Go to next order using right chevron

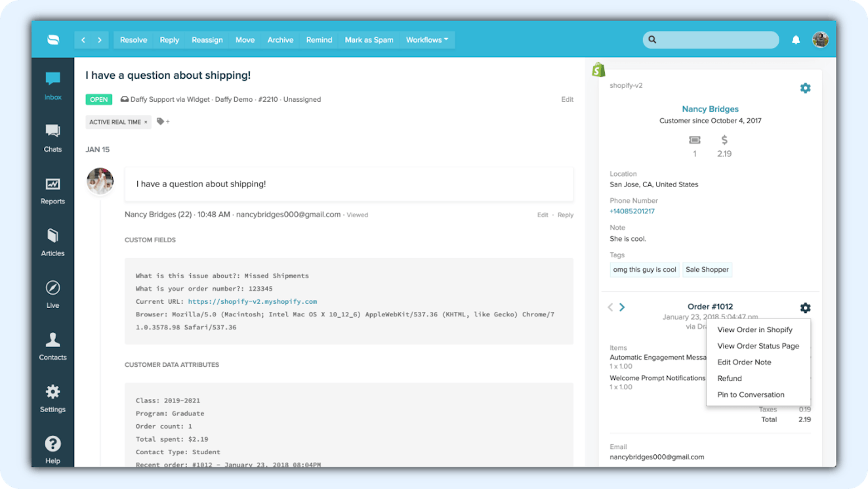pyautogui.click(x=622, y=307)
